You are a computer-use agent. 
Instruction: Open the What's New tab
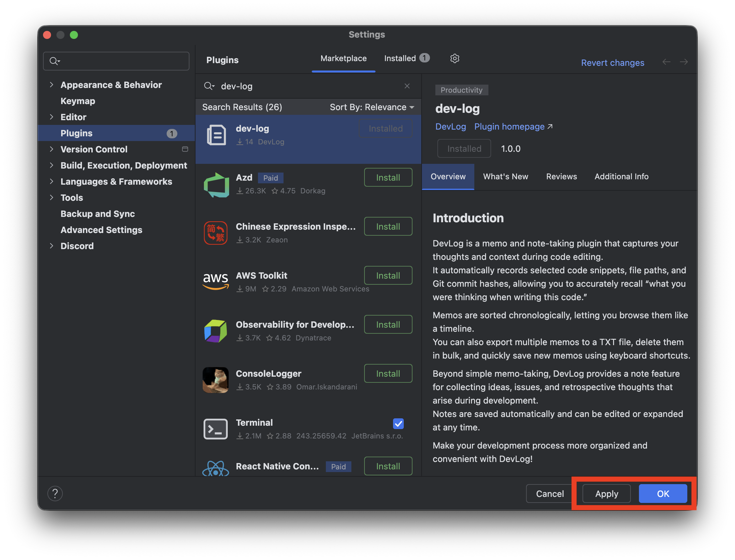pos(505,177)
